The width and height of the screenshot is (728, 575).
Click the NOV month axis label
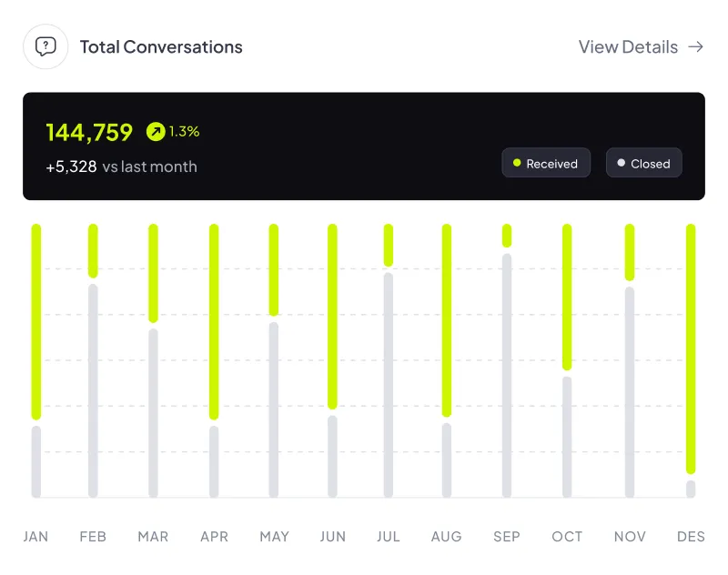click(x=630, y=537)
